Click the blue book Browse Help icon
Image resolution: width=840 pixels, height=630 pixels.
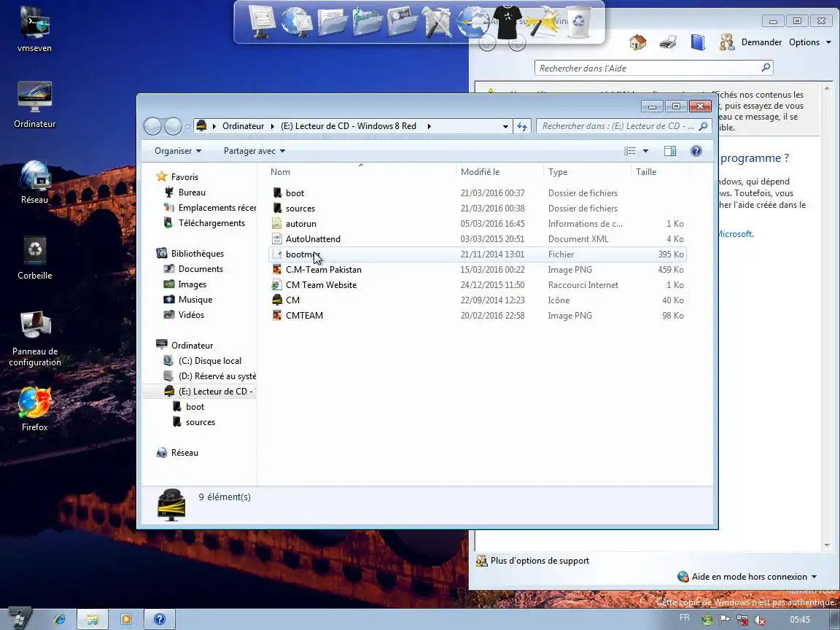(698, 42)
